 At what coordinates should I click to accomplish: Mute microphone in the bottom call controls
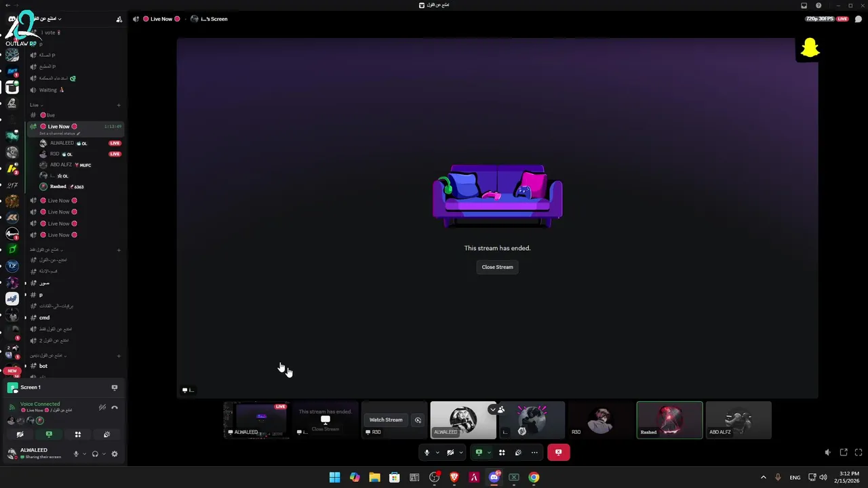[427, 453]
